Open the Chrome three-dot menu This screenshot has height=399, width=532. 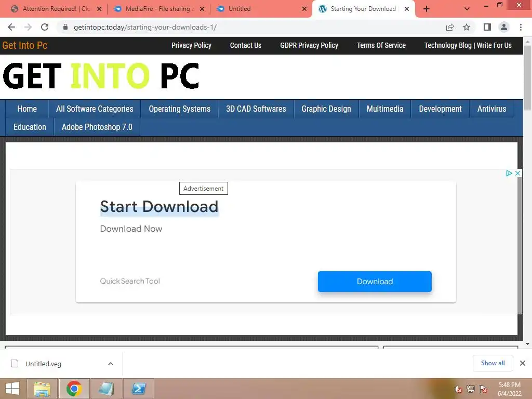click(521, 27)
